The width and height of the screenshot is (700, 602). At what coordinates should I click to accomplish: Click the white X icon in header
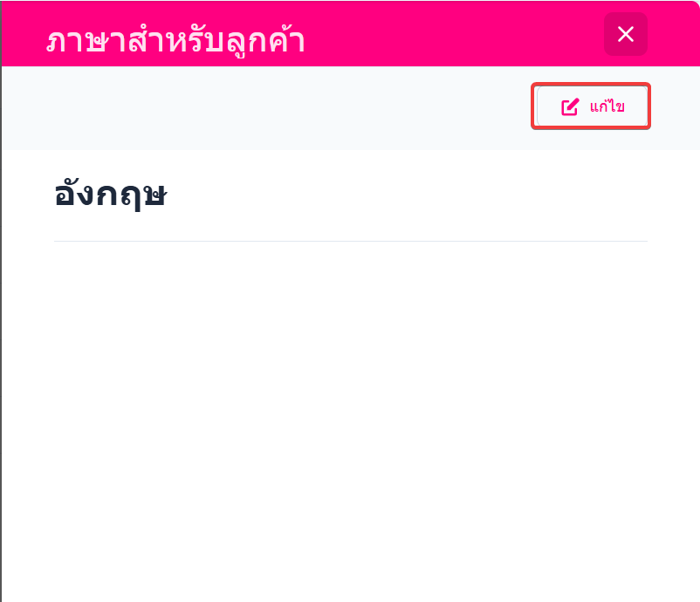(625, 34)
